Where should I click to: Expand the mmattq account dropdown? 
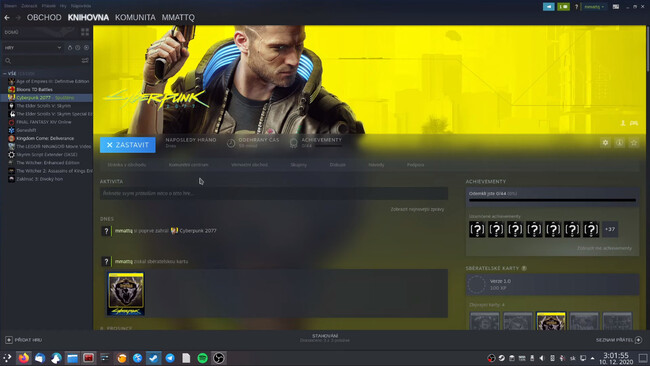(x=594, y=7)
